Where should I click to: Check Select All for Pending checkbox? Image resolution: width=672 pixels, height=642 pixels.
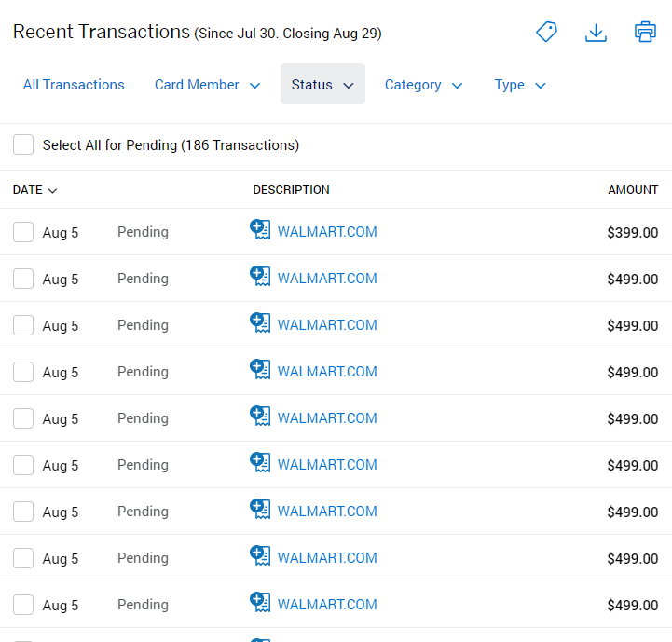click(x=23, y=144)
